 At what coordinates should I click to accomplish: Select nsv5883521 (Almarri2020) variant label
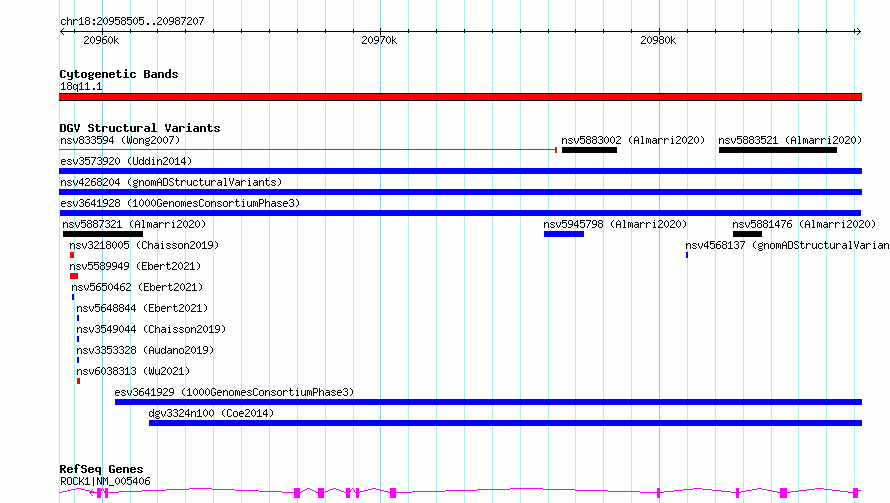tap(790, 140)
